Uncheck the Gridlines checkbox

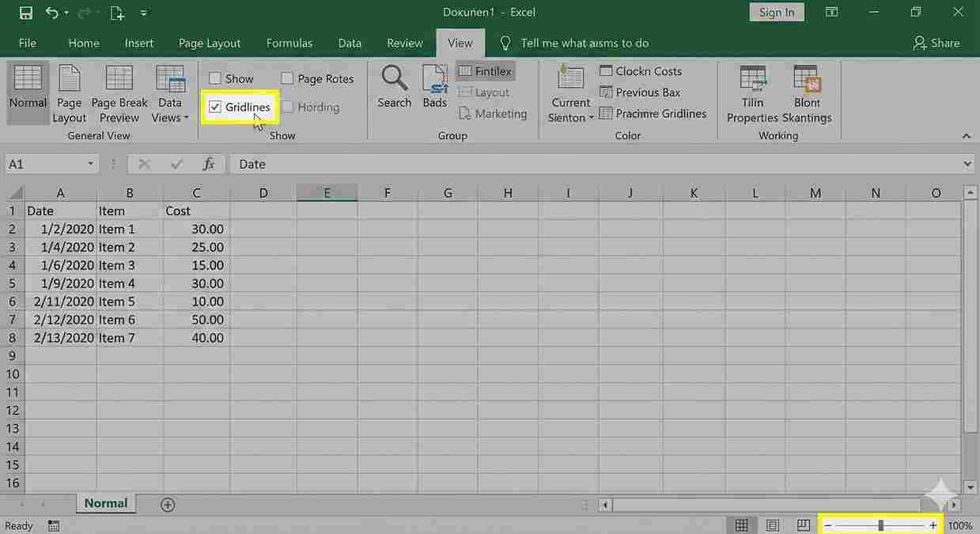[215, 108]
